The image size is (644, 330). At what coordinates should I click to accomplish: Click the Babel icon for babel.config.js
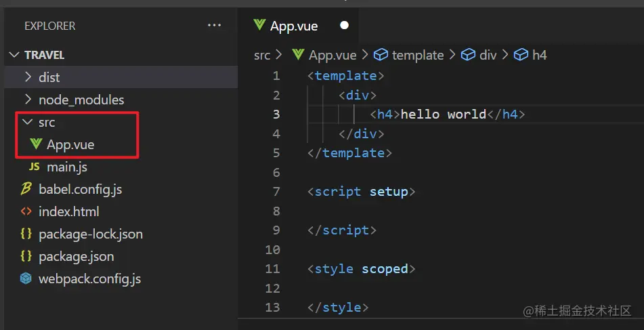click(x=26, y=189)
